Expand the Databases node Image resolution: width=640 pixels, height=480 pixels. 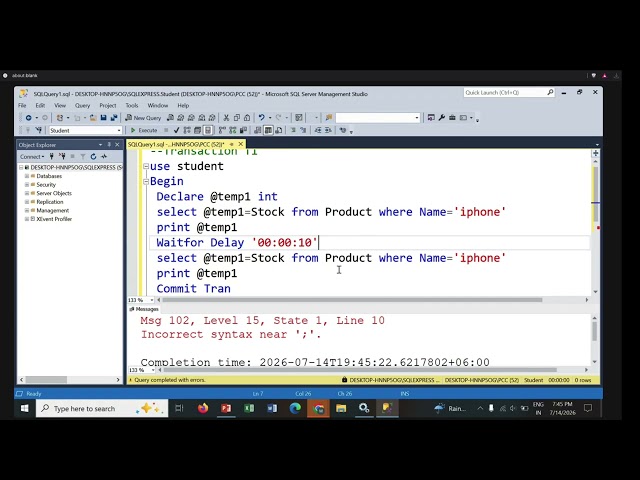pyautogui.click(x=27, y=176)
